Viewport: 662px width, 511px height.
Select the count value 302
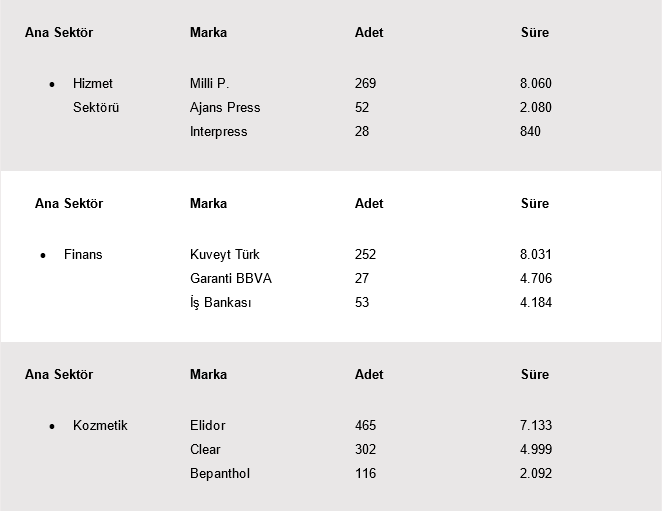366,450
